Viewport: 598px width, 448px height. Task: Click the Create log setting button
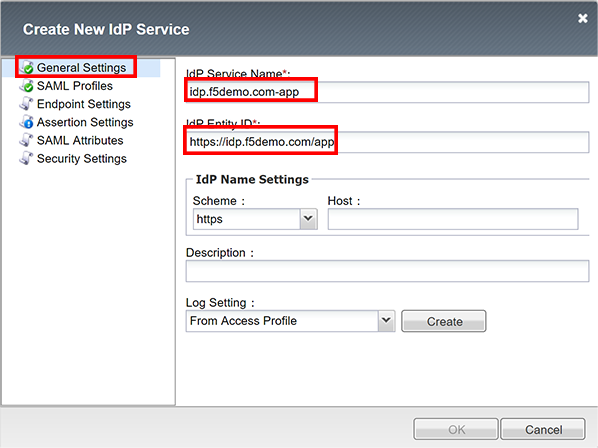(x=444, y=321)
